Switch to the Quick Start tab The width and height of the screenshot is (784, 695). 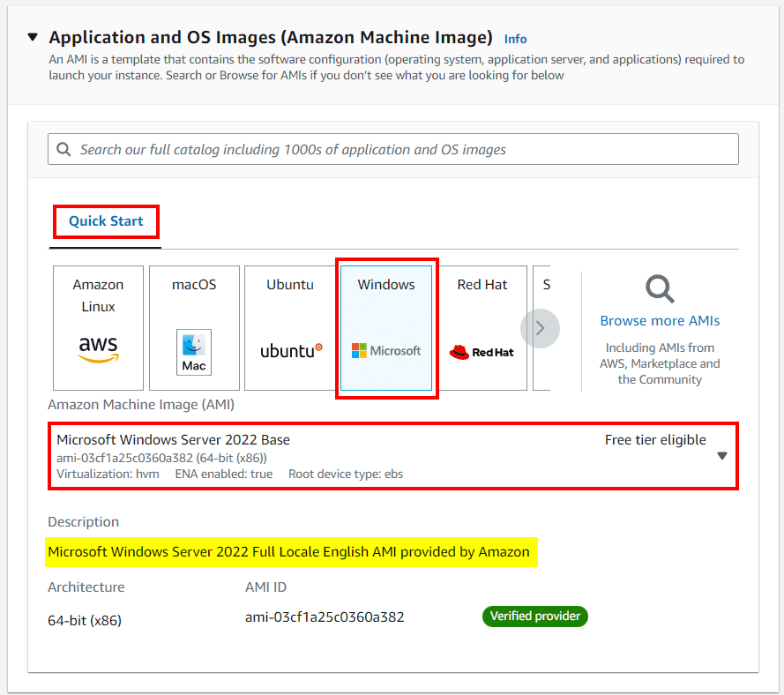[x=106, y=221]
